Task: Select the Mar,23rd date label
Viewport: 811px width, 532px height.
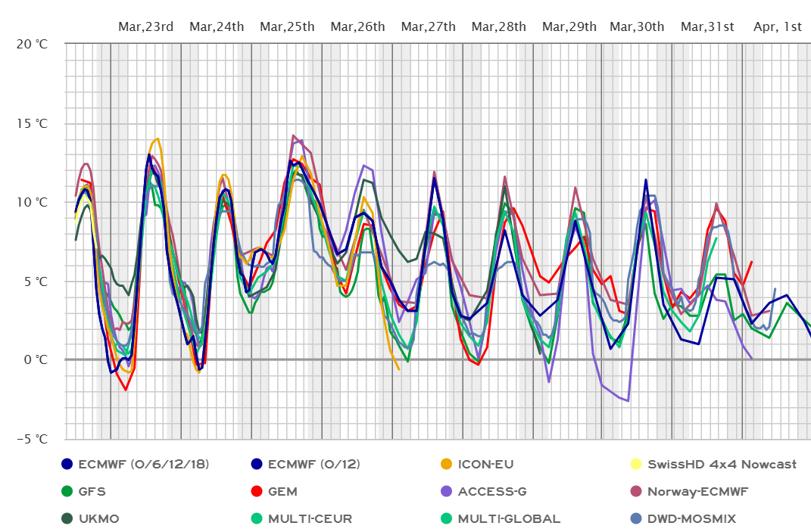Action: tap(146, 27)
